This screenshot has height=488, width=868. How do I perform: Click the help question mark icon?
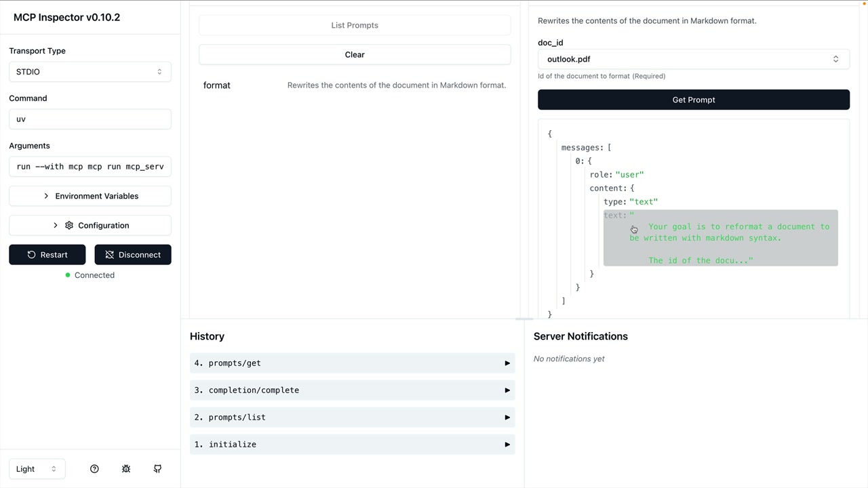point(94,469)
